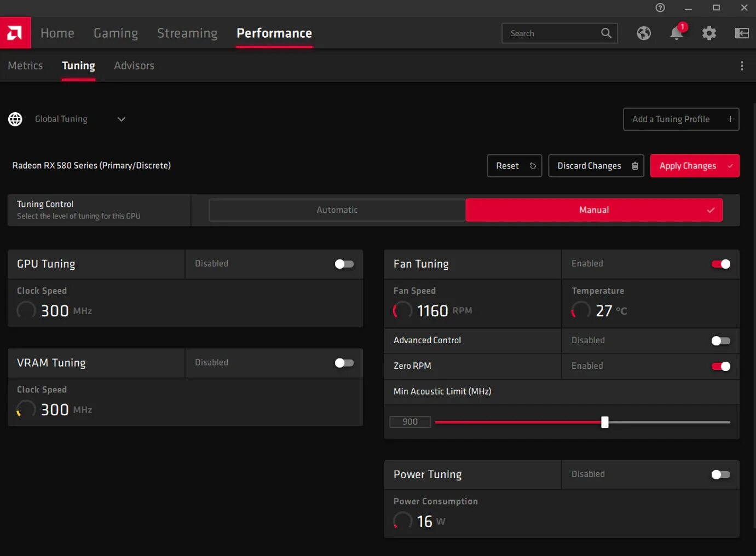The width and height of the screenshot is (756, 556).
Task: Click the search magnifier icon
Action: point(606,33)
